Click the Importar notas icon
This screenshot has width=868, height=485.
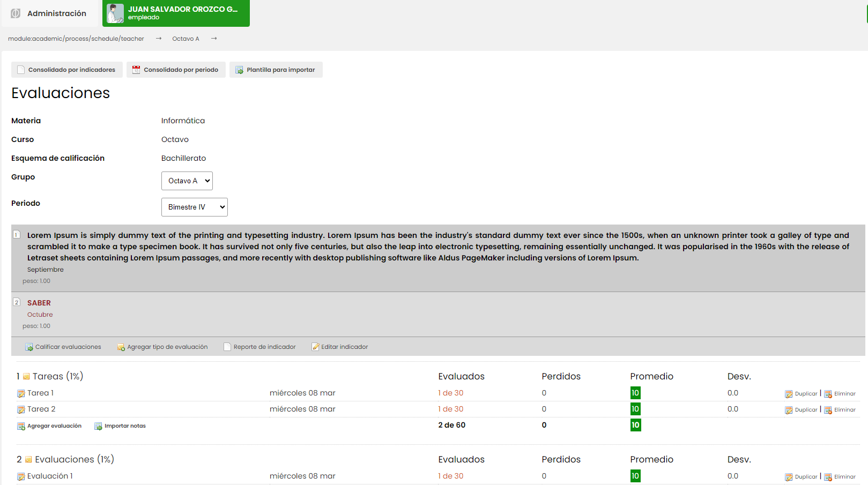(x=98, y=426)
